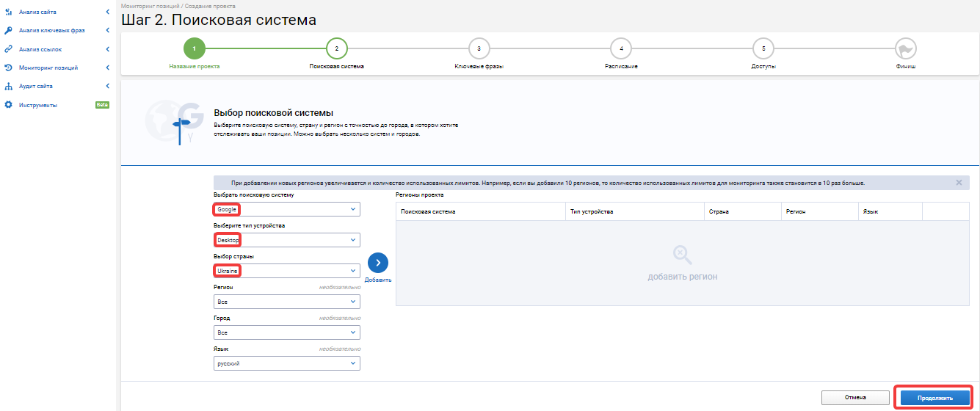980x411 pixels.
Task: Expand the Анализ ключевых фраз chevron
Action: tap(107, 31)
